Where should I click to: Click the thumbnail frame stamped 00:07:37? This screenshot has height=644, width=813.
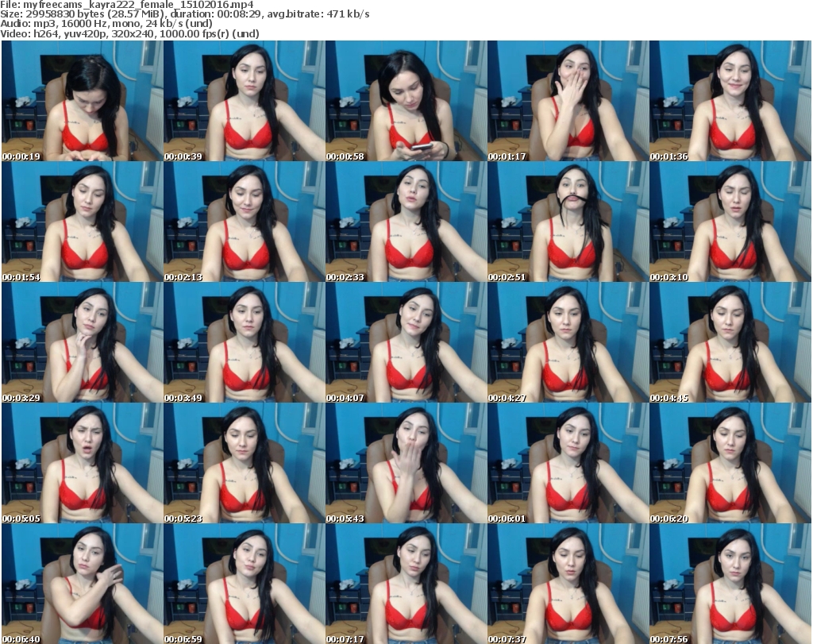tap(568, 584)
